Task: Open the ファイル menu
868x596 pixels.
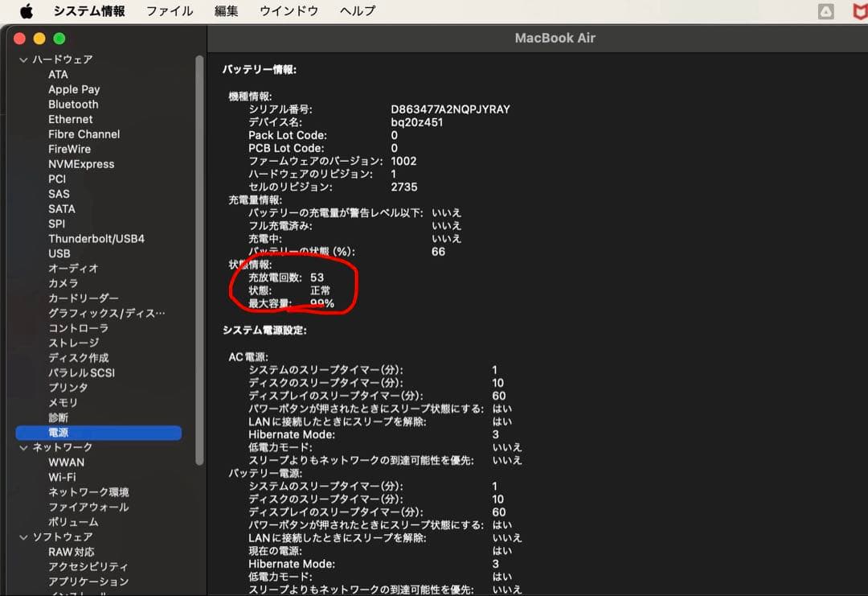Action: click(x=170, y=11)
